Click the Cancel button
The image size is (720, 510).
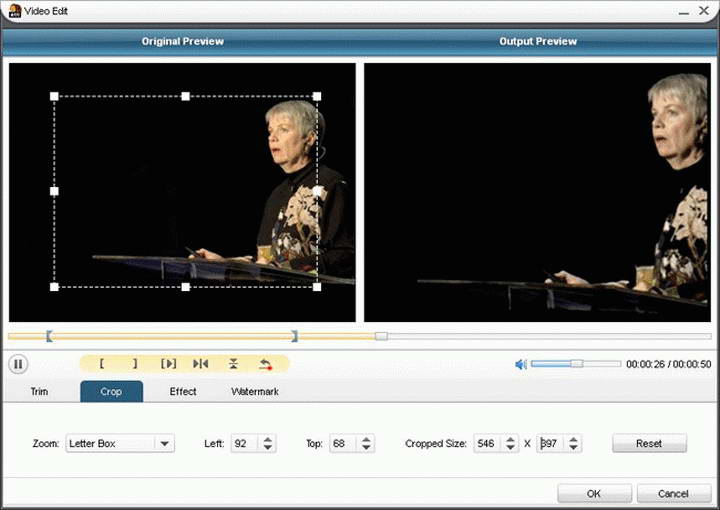coord(674,493)
